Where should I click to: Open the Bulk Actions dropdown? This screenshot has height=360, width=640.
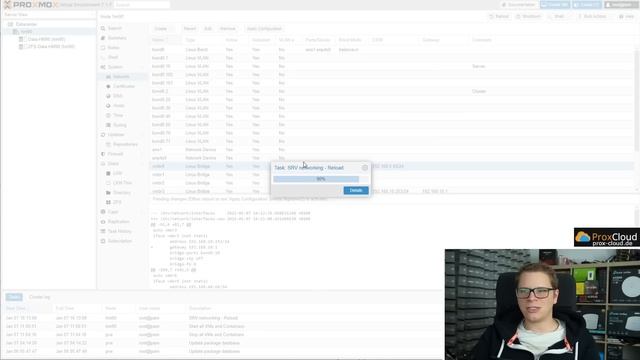click(592, 16)
